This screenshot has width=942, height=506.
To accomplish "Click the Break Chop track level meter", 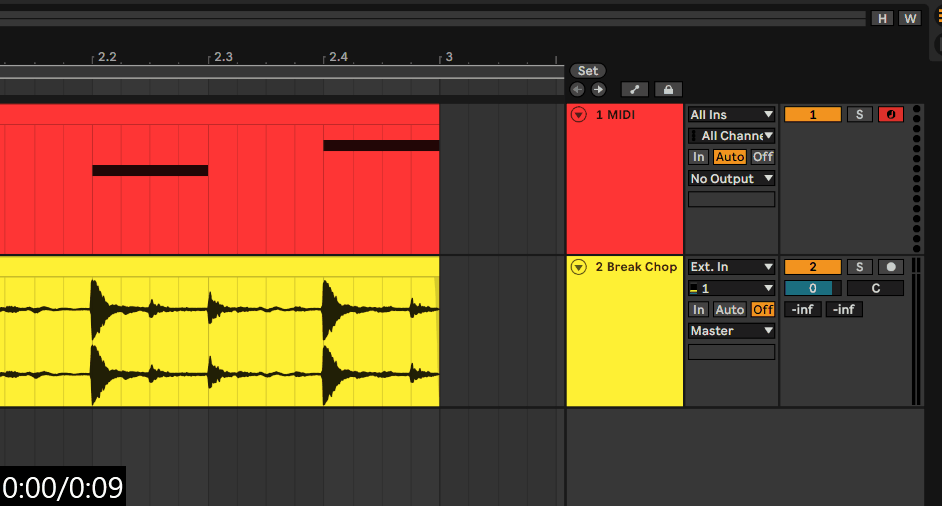I will point(916,331).
